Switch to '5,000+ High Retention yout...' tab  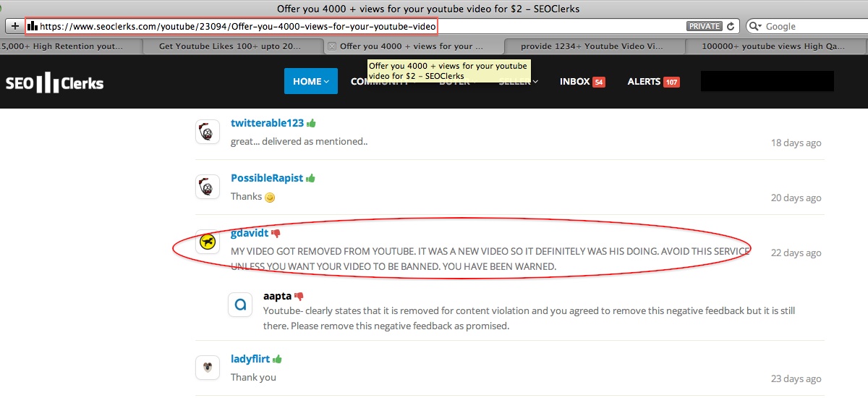(x=70, y=46)
